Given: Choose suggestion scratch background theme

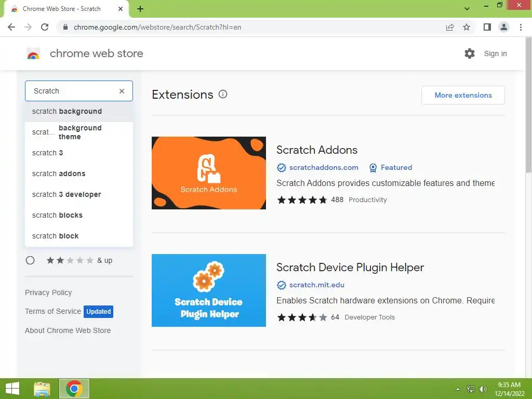Looking at the screenshot, I should (79, 132).
